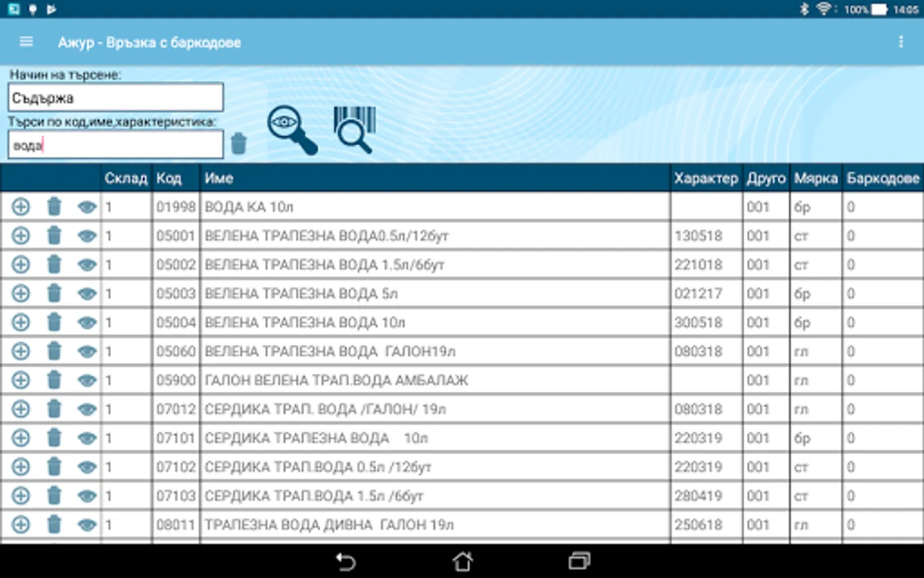Delete barcode in code 07012 row
This screenshot has width=924, height=578.
coord(54,409)
